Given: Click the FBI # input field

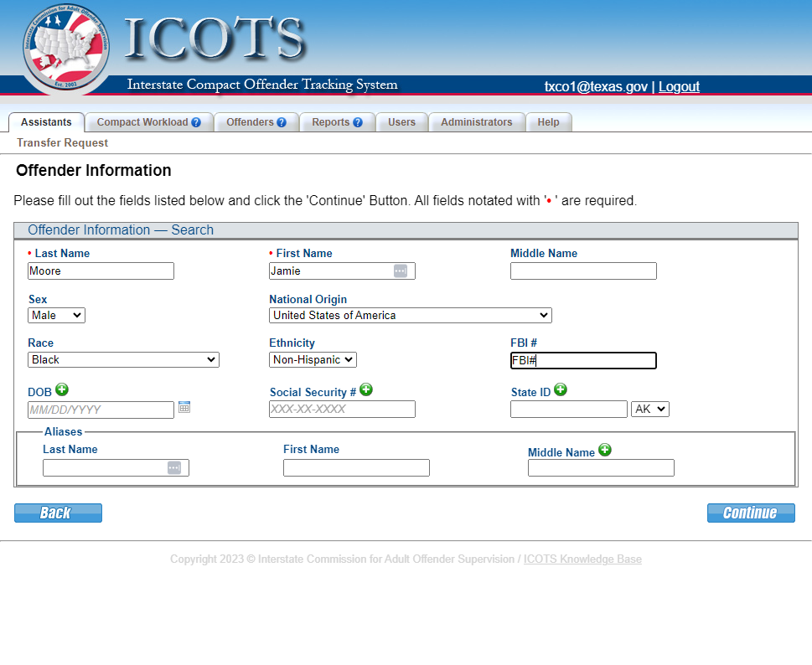Looking at the screenshot, I should pos(583,360).
